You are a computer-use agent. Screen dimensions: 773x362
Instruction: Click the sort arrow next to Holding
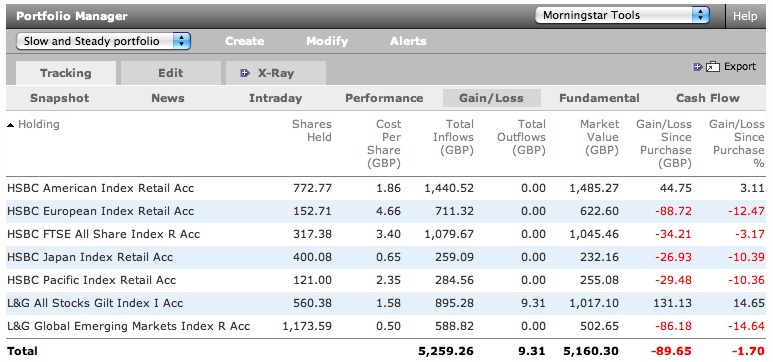11,125
